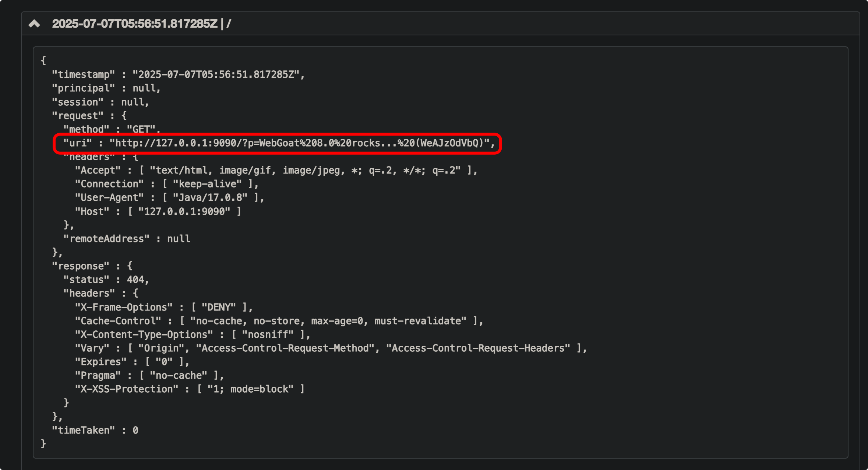Click the "Cache-Control" header line
The width and height of the screenshot is (868, 470).
pyautogui.click(x=279, y=321)
